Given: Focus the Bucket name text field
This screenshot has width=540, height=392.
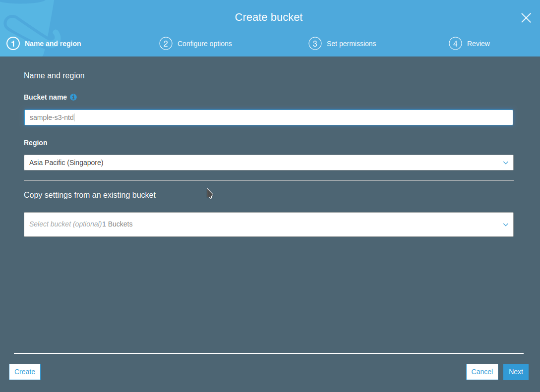Looking at the screenshot, I should click(269, 117).
